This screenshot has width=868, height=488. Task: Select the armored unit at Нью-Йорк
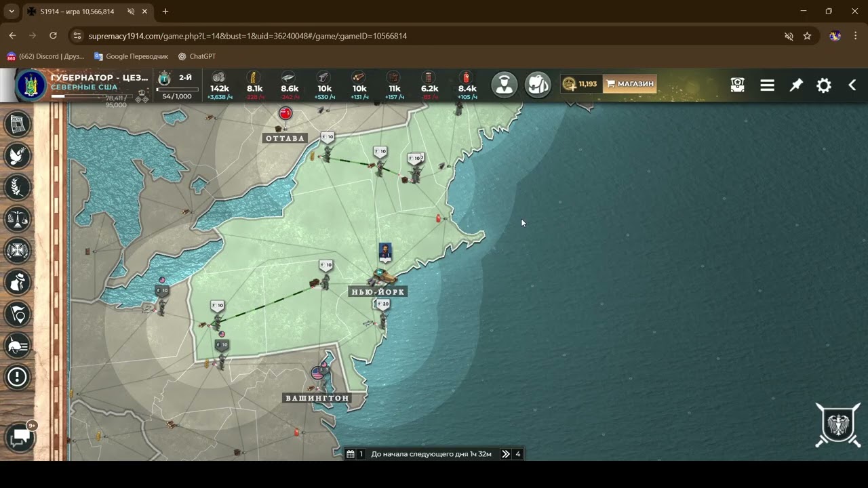[x=382, y=275]
